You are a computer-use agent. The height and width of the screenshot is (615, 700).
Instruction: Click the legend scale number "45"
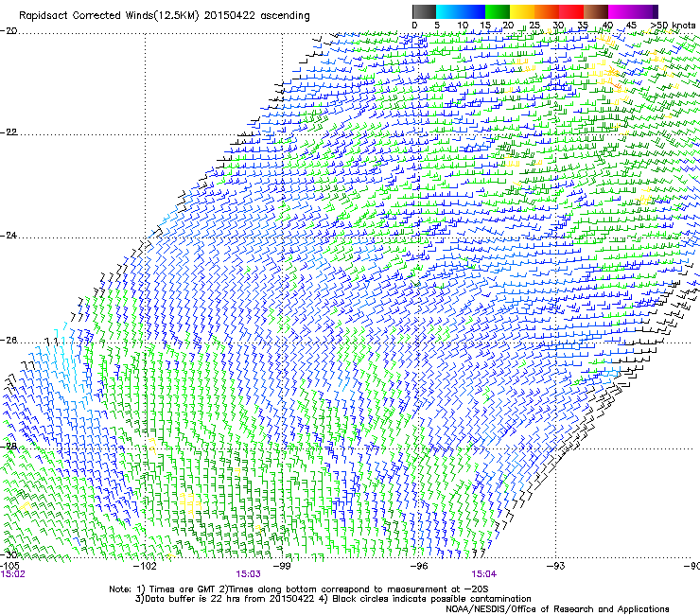click(631, 26)
